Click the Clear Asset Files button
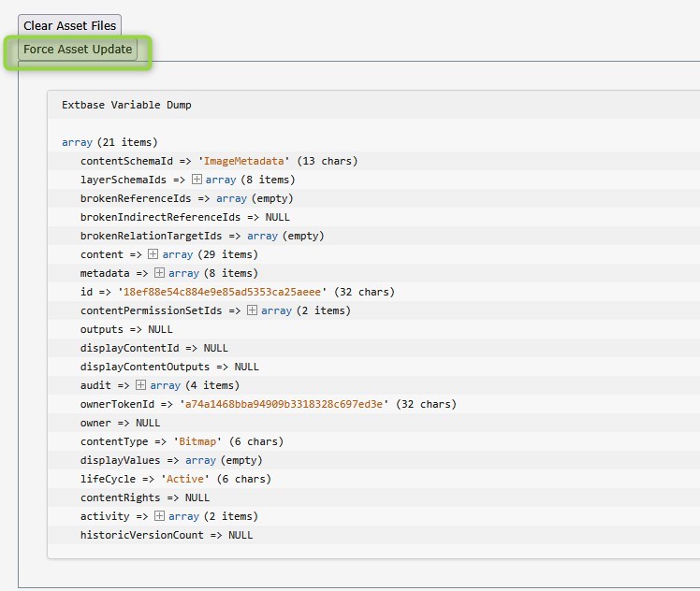This screenshot has height=591, width=700. coord(69,25)
